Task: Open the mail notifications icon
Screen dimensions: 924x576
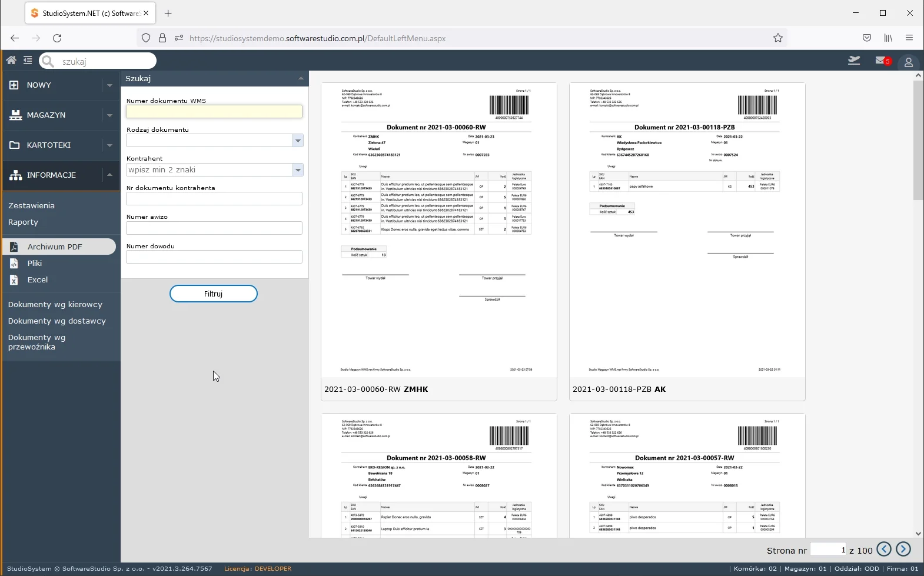Action: click(x=882, y=61)
